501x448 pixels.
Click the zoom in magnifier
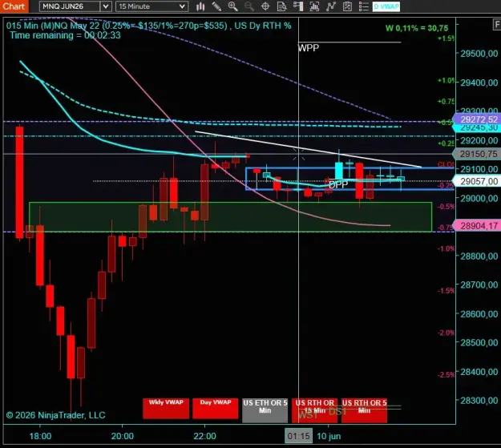(232, 6)
